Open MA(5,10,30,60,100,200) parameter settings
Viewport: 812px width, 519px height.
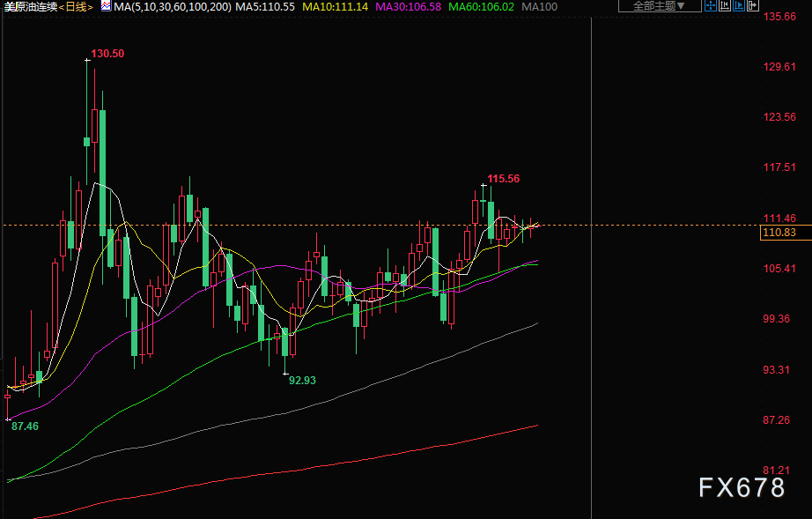[173, 6]
